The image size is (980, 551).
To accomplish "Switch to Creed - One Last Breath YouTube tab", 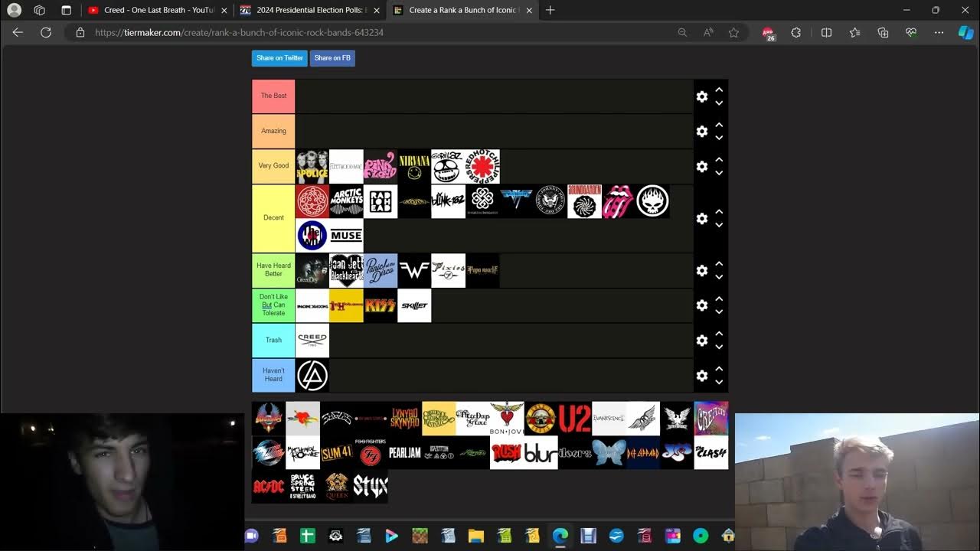I will 157,10.
